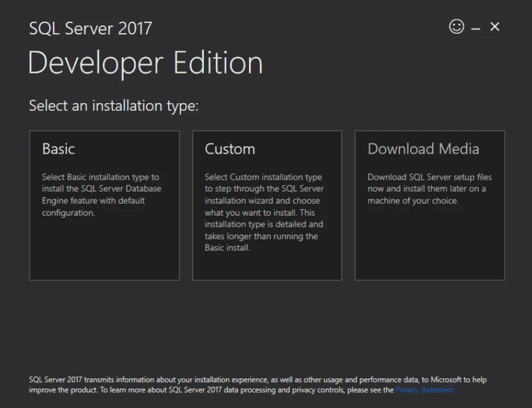Viewport: 532px width, 408px height.
Task: Choose the Basic installation type tile
Action: pyautogui.click(x=104, y=205)
